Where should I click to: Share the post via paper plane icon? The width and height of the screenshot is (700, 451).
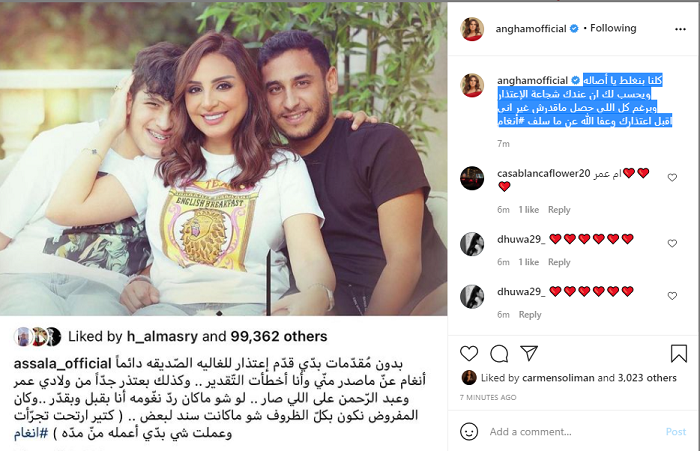529,353
